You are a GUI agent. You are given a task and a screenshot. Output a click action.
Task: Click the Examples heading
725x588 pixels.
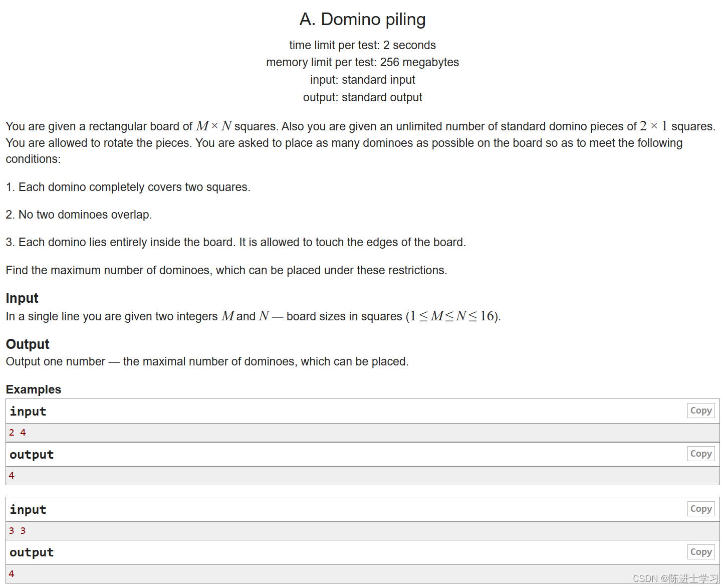click(x=33, y=389)
